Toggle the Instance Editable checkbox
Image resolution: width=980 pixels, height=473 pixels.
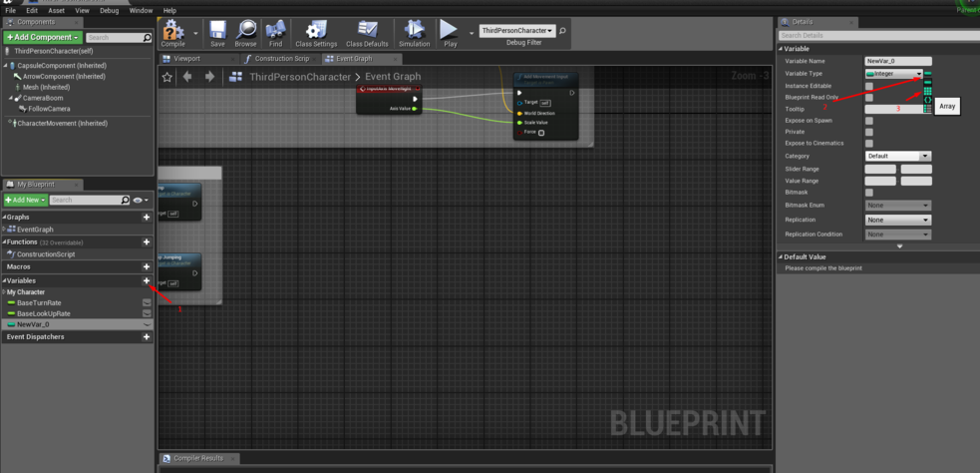tap(868, 86)
